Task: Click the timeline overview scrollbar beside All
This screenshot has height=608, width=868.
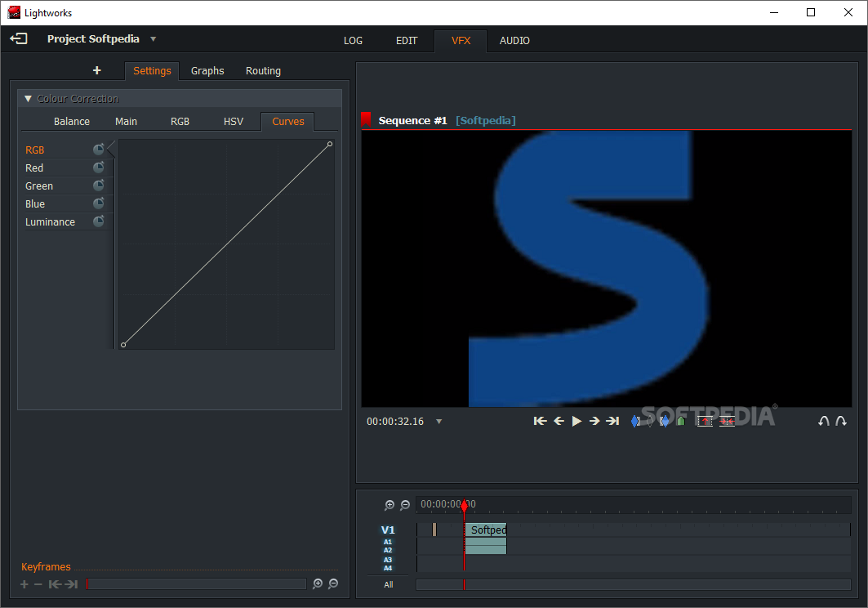Action: [x=634, y=585]
